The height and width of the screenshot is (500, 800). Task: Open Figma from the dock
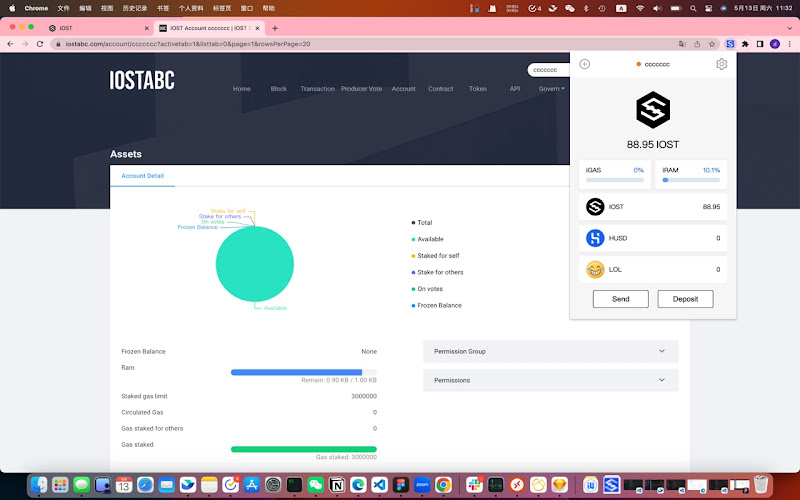pyautogui.click(x=401, y=484)
